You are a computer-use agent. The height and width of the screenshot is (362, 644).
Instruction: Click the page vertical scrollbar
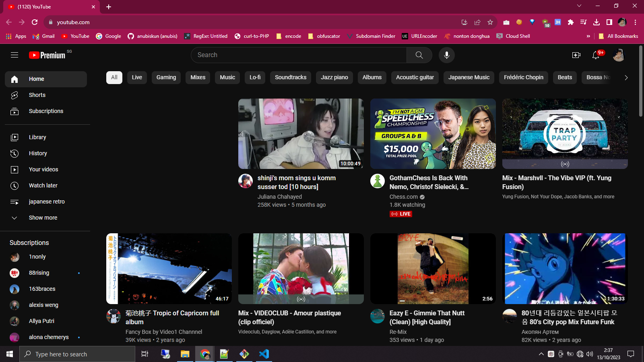click(x=641, y=80)
